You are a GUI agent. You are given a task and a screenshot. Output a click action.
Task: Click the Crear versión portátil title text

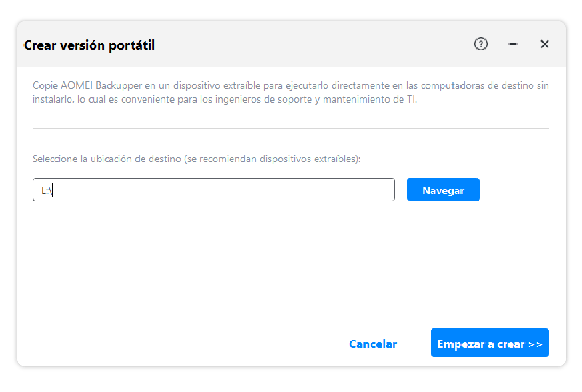89,45
